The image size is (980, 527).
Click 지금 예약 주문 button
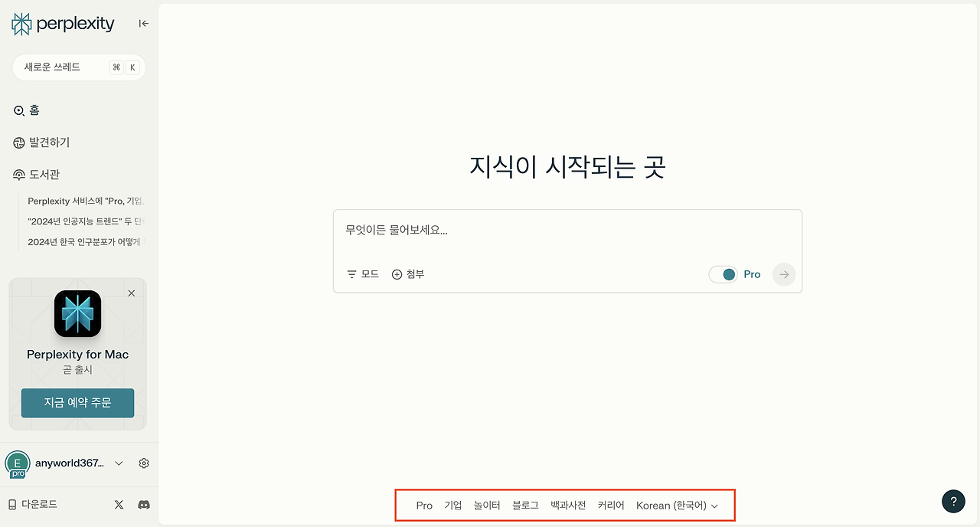pyautogui.click(x=77, y=403)
